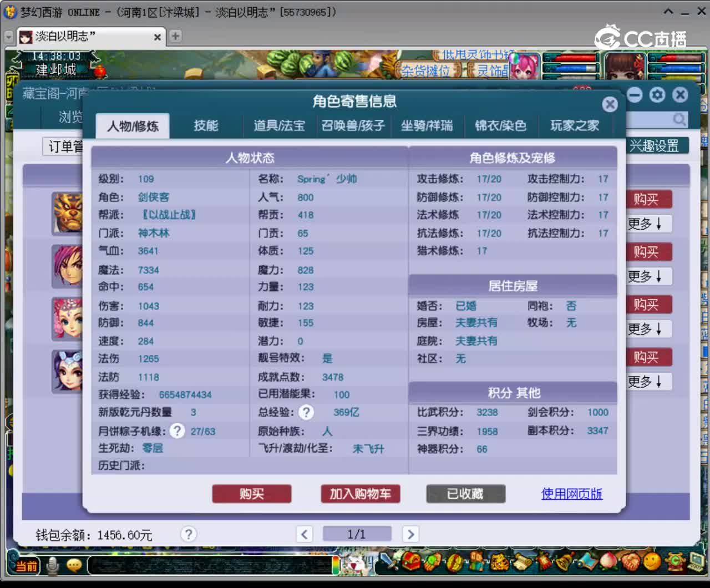Open the parchment scroll task icon

click(523, 562)
